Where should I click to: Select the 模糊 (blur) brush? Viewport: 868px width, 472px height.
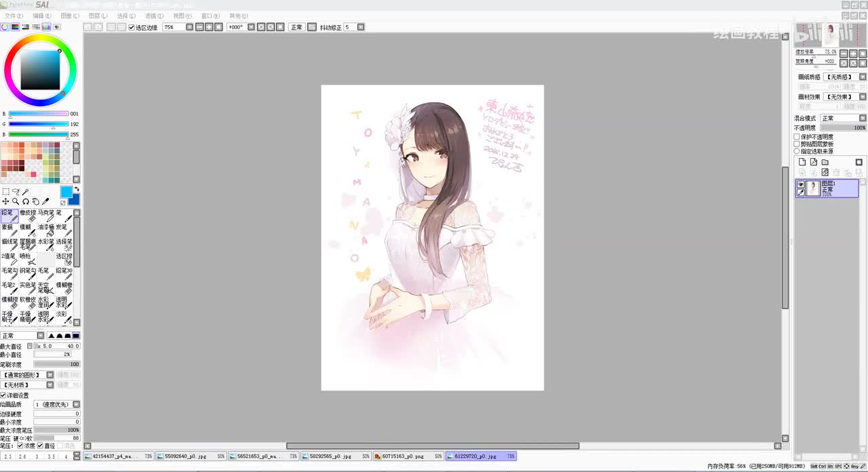point(28,231)
